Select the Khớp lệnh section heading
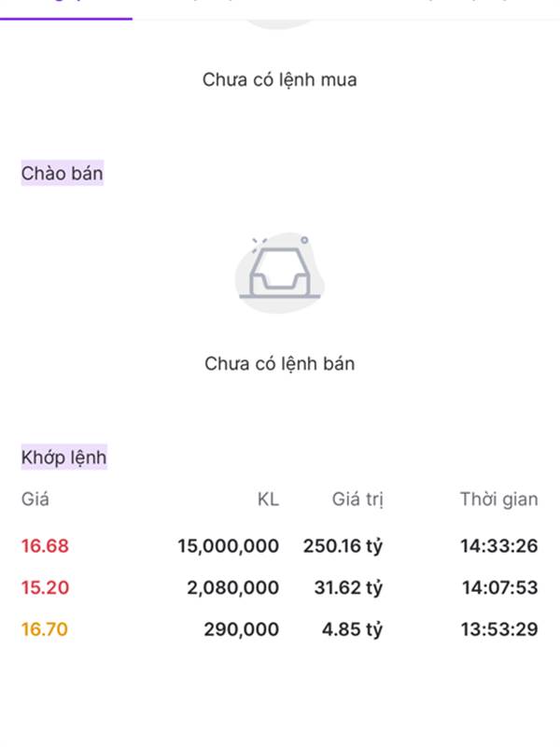Viewport: 560px width, 747px height. coord(63,458)
